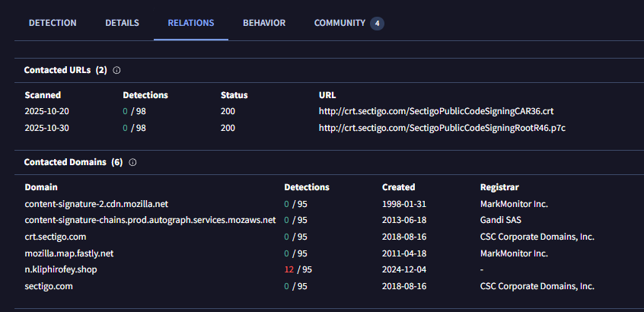
Task: Switch to the Details tab
Action: coord(122,23)
